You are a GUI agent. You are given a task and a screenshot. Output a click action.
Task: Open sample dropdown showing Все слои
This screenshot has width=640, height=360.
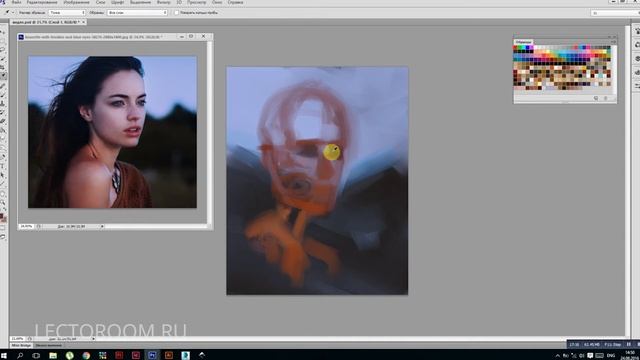[137, 13]
